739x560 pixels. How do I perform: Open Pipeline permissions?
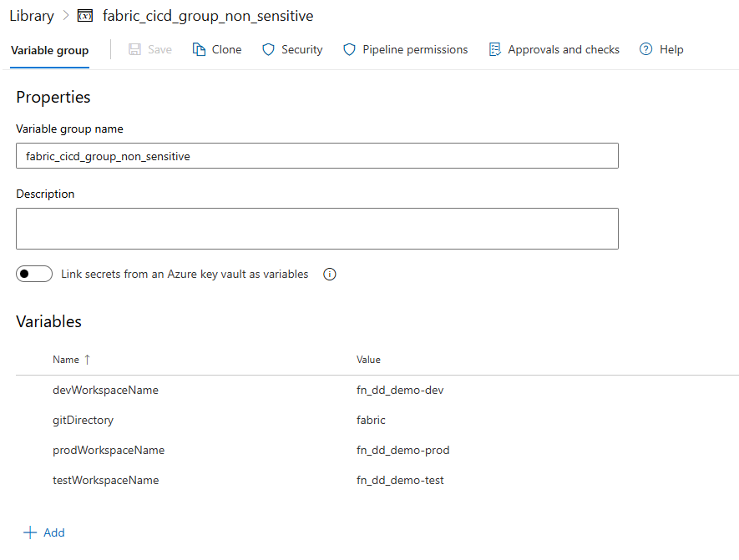pos(406,49)
